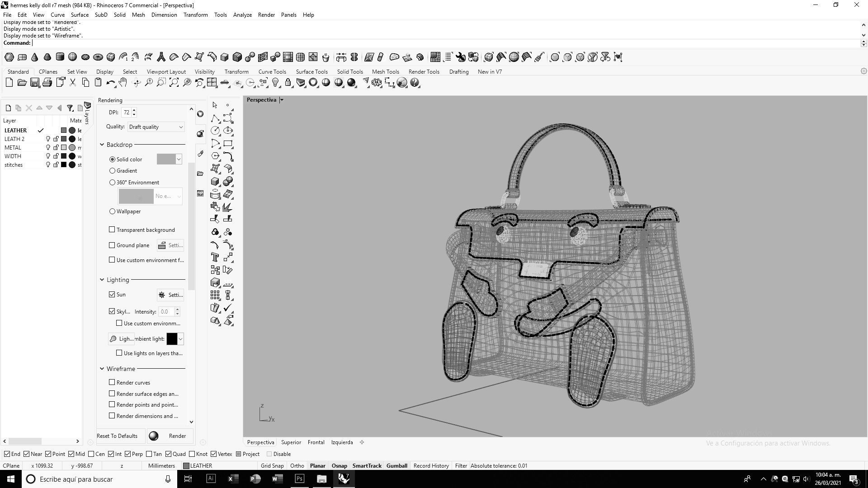Activate the Pan hand tool
The height and width of the screenshot is (488, 868).
point(123,83)
